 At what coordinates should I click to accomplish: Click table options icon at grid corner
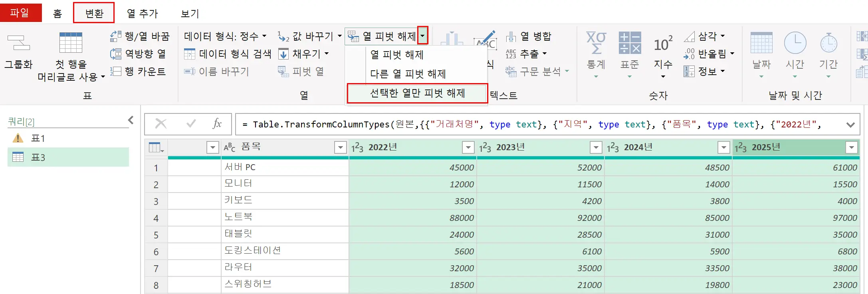click(156, 147)
